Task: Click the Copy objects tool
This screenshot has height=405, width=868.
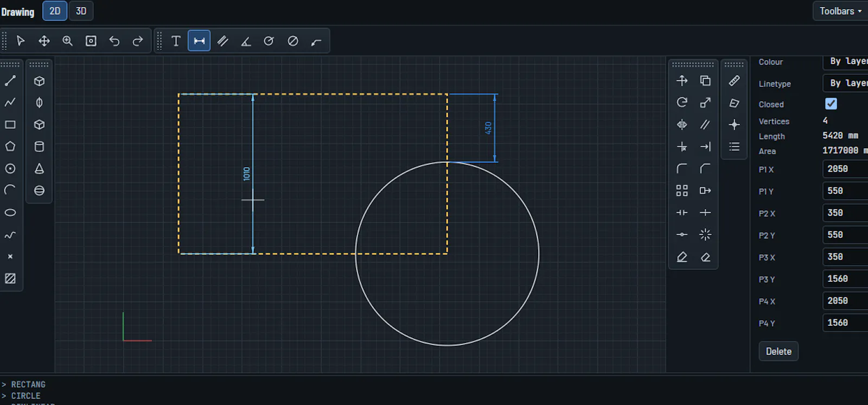Action: (x=705, y=81)
